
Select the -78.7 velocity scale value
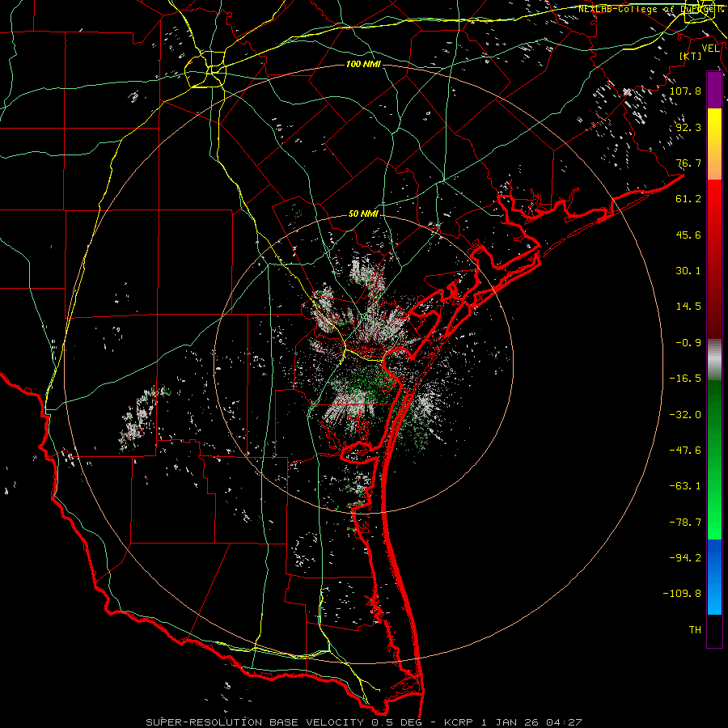[x=685, y=523]
